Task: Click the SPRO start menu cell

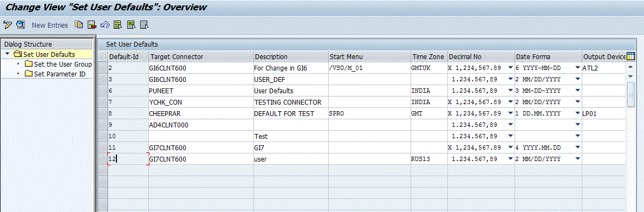Action: pyautogui.click(x=369, y=113)
